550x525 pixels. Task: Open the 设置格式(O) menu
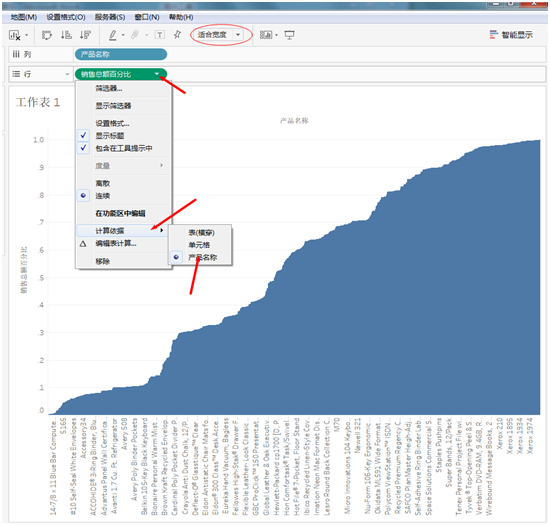[x=66, y=17]
